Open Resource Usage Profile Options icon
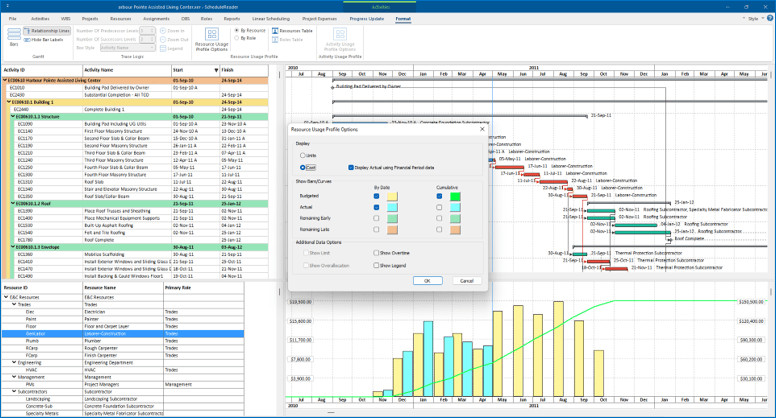This screenshot has height=418, width=776. (212, 34)
